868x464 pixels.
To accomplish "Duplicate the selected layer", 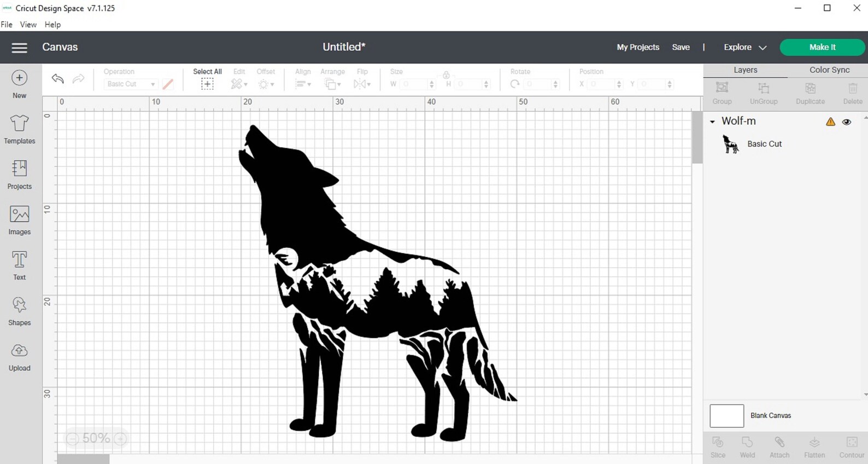I will point(811,88).
